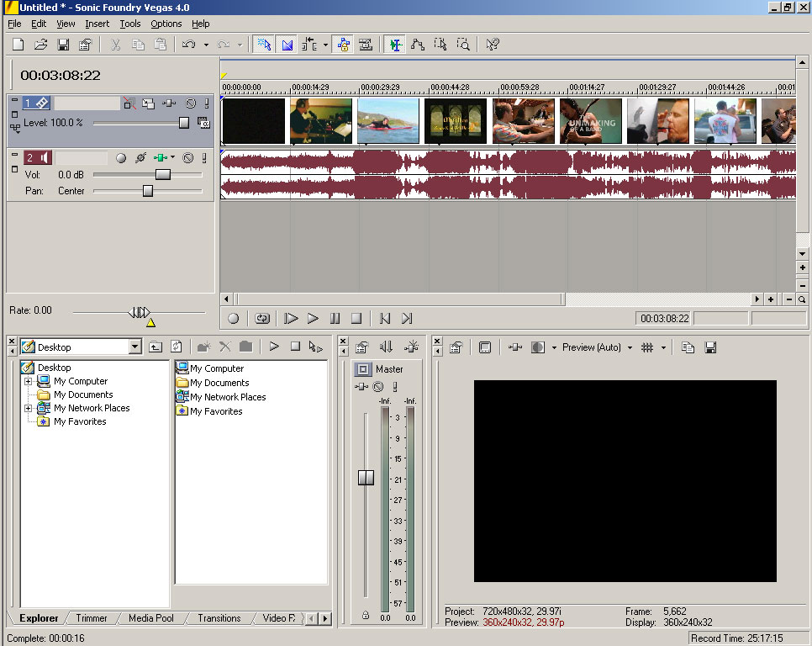Open Master bus FX button
The width and height of the screenshot is (812, 646).
click(x=361, y=386)
